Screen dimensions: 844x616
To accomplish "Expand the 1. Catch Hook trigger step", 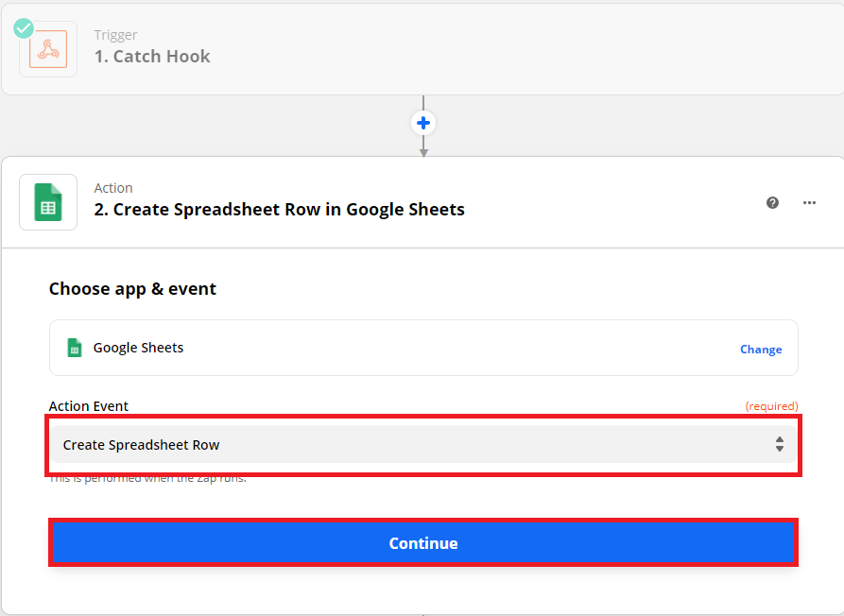I will pyautogui.click(x=423, y=48).
